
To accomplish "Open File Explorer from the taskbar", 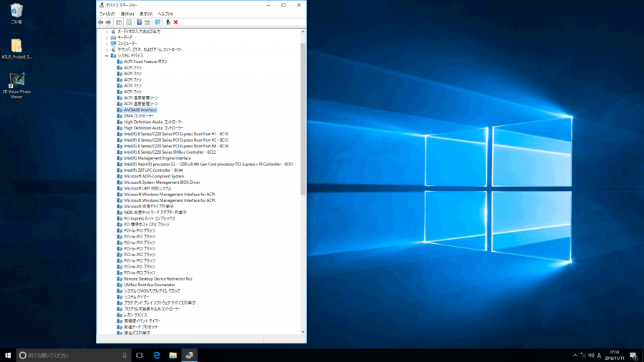I will (x=173, y=355).
